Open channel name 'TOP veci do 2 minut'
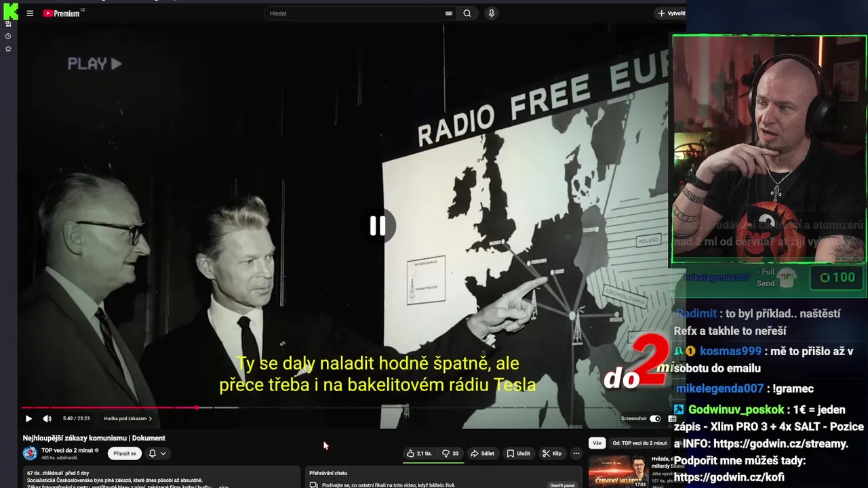Image resolution: width=868 pixels, height=488 pixels. click(67, 450)
